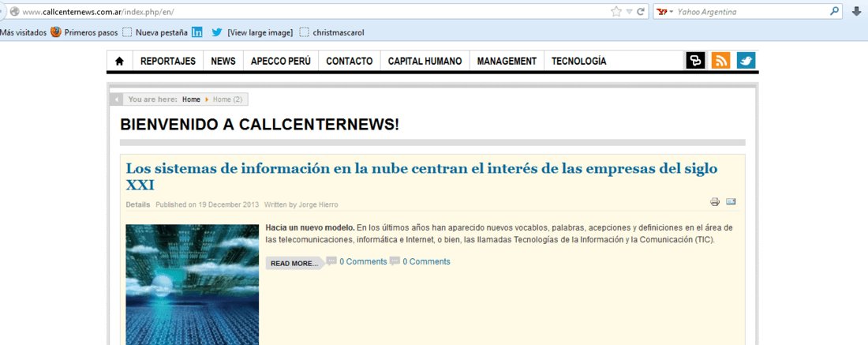Open the black blog icon in navigation bar
868x345 pixels.
point(695,61)
